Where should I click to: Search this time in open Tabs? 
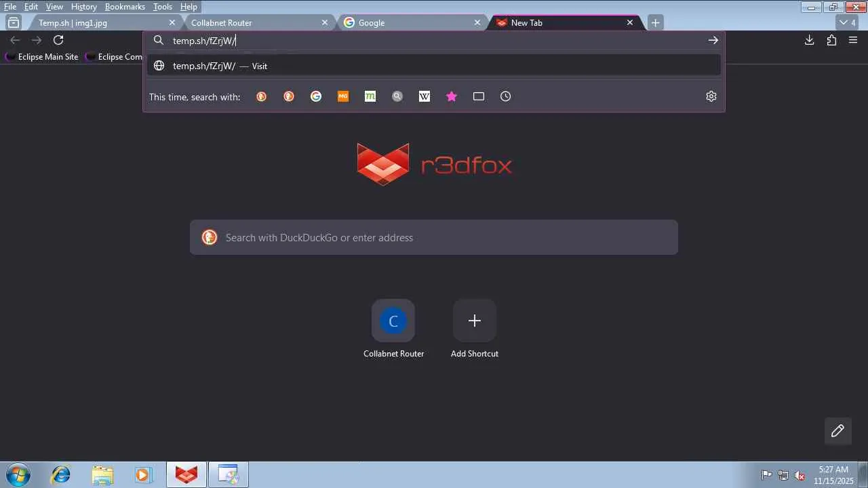(x=479, y=96)
